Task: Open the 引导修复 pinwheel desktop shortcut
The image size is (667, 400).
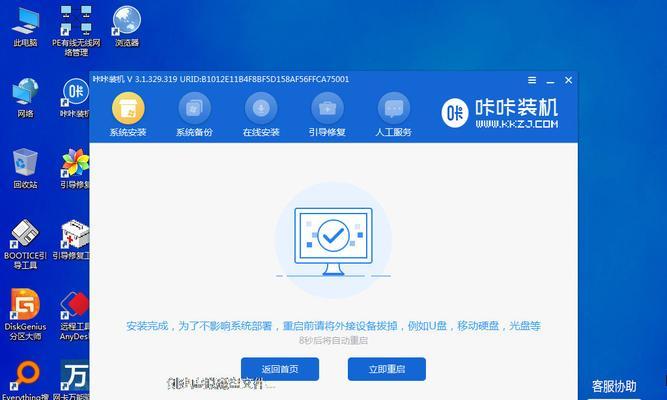Action: click(x=75, y=168)
